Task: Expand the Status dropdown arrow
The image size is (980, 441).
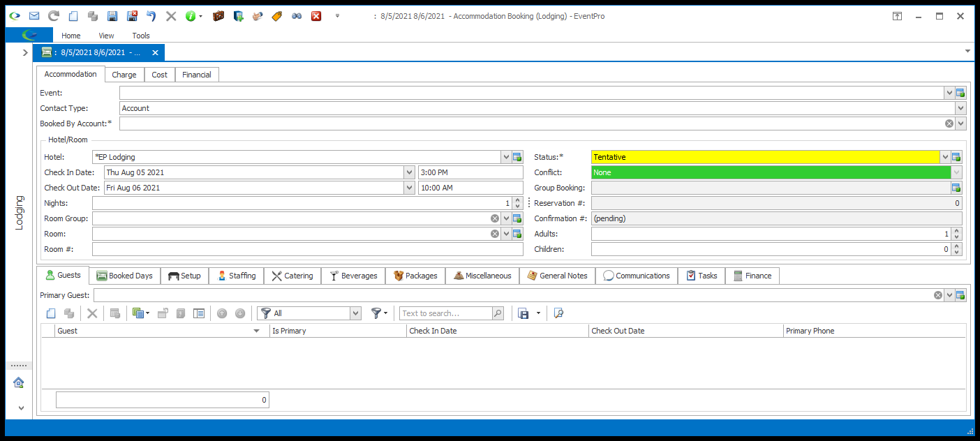Action: (x=945, y=157)
